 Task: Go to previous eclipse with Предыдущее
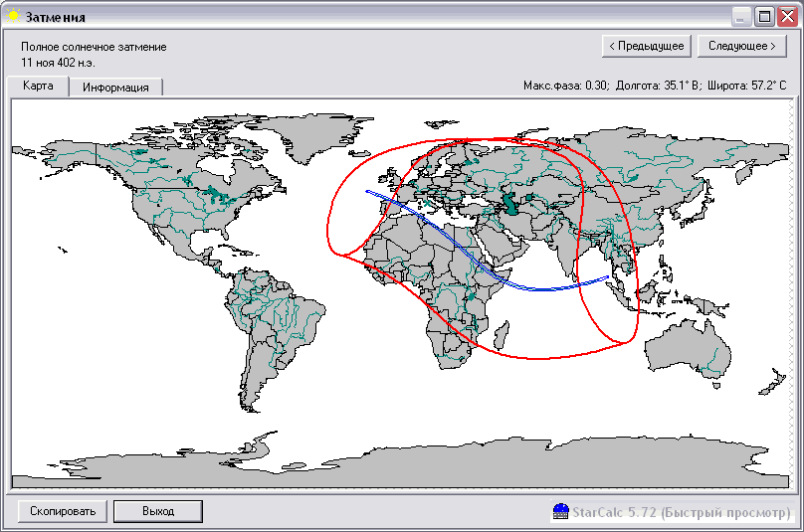click(x=646, y=46)
